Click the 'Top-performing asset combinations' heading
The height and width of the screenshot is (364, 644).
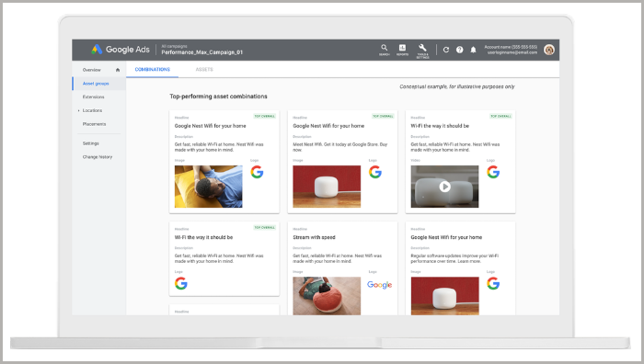click(219, 97)
